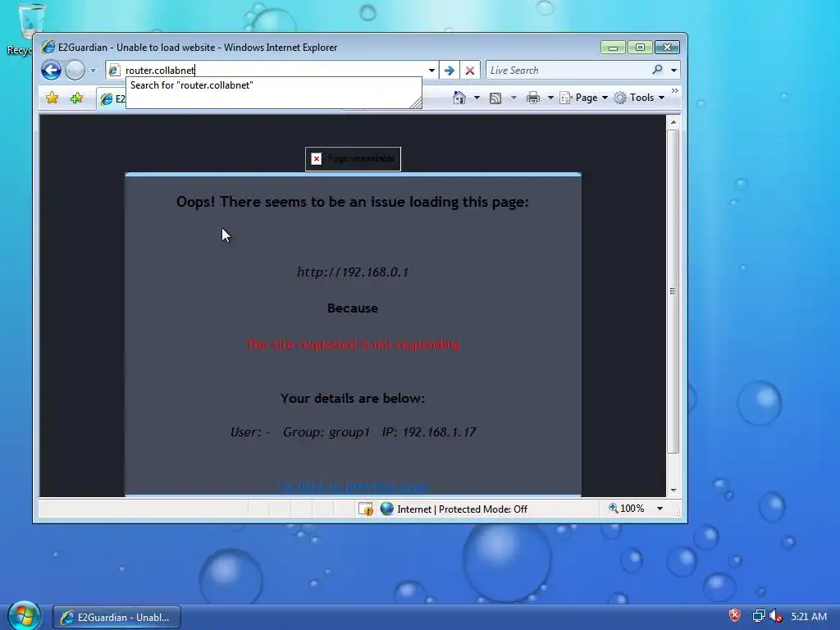
Task: Click the RSS Feeds icon
Action: point(495,98)
